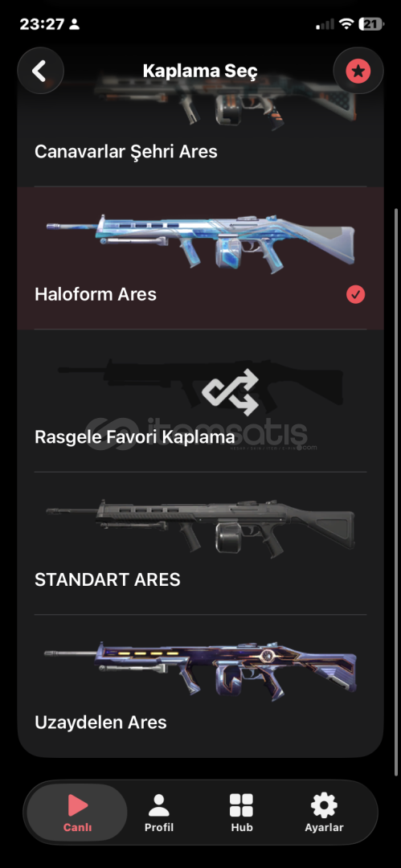This screenshot has height=868, width=401.
Task: Tap the shuffle icon for random skin
Action: pyautogui.click(x=230, y=392)
